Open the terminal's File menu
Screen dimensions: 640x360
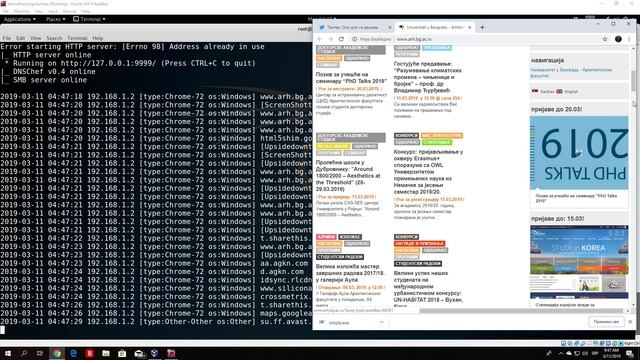[x=7, y=38]
